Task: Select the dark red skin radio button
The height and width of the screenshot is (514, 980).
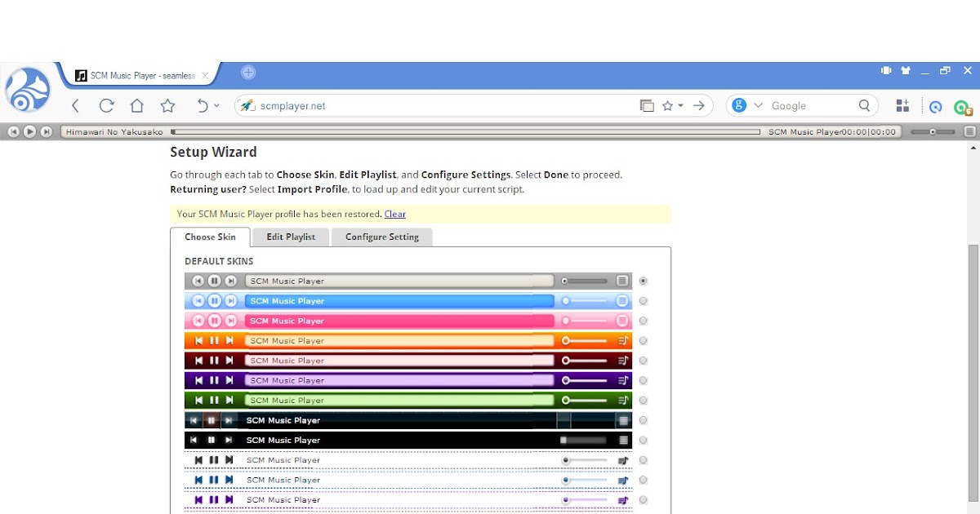Action: pos(644,361)
